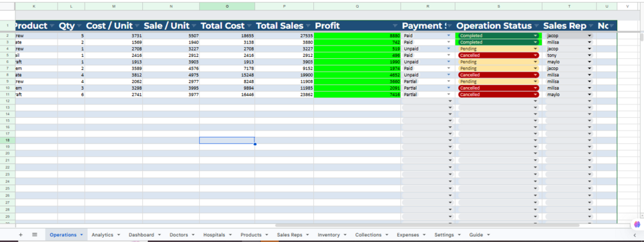Click Total Cost cell 18655
The image size is (644, 242).
tap(227, 36)
